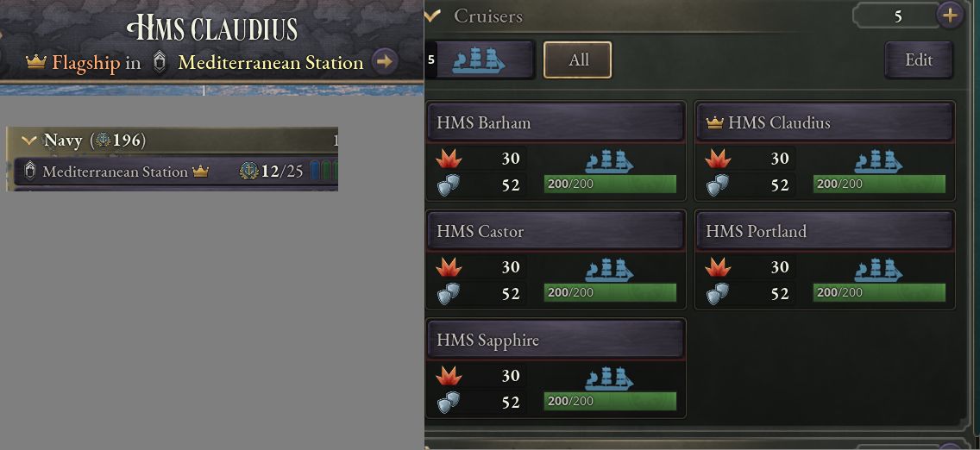Collapse the Cruisers section chevron

tap(433, 16)
